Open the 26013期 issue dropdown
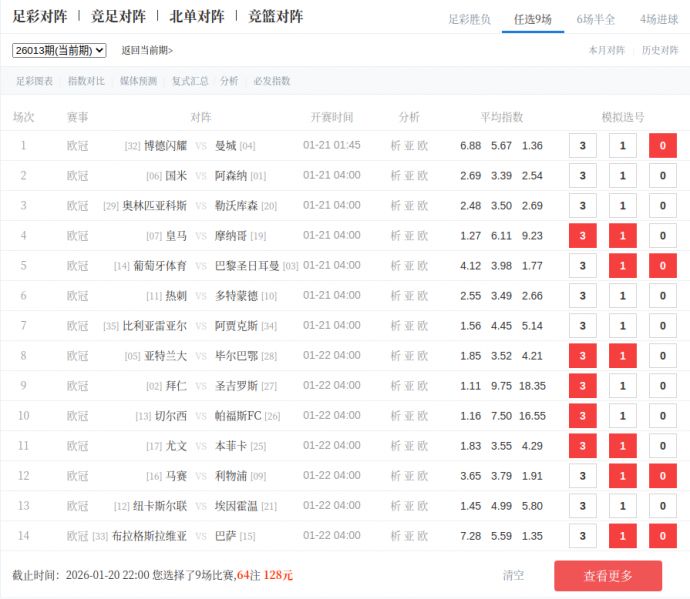690x599 pixels. [x=59, y=50]
